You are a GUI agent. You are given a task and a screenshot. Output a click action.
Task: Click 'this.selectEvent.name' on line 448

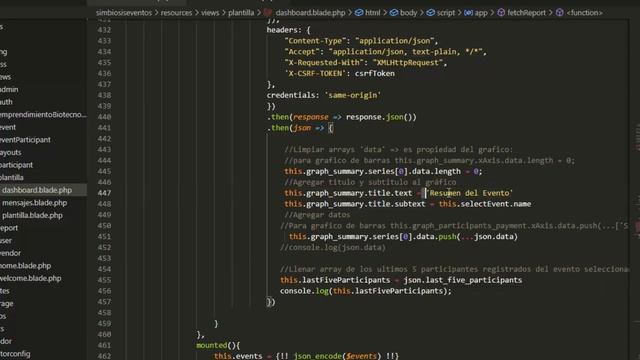click(x=485, y=204)
